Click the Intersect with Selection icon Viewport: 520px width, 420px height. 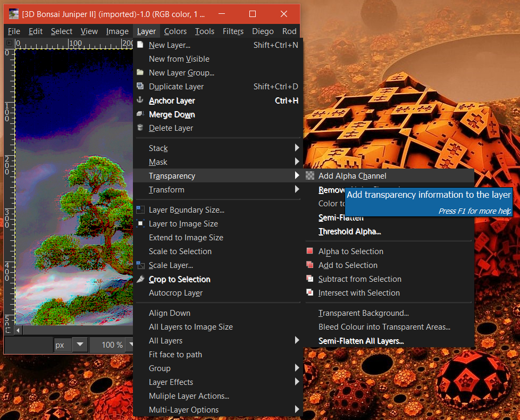coord(310,292)
